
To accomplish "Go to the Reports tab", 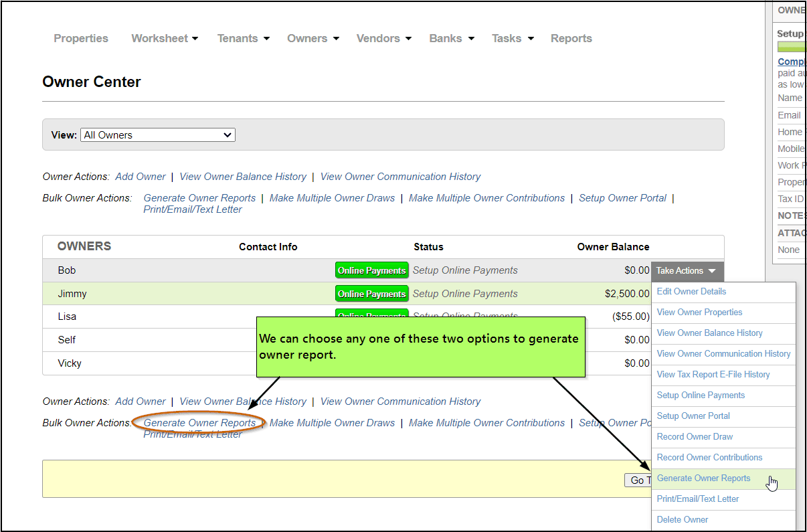I will click(x=571, y=39).
